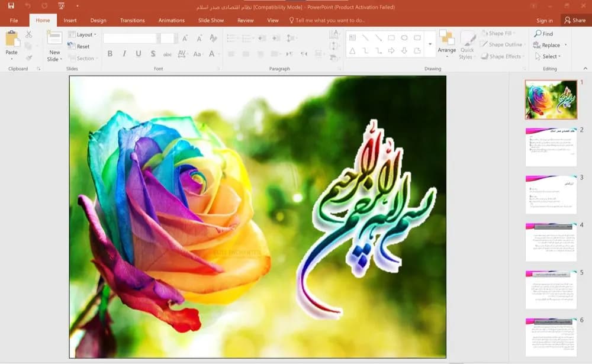Toggle Italic formatting
592x364 pixels.
pyautogui.click(x=124, y=54)
